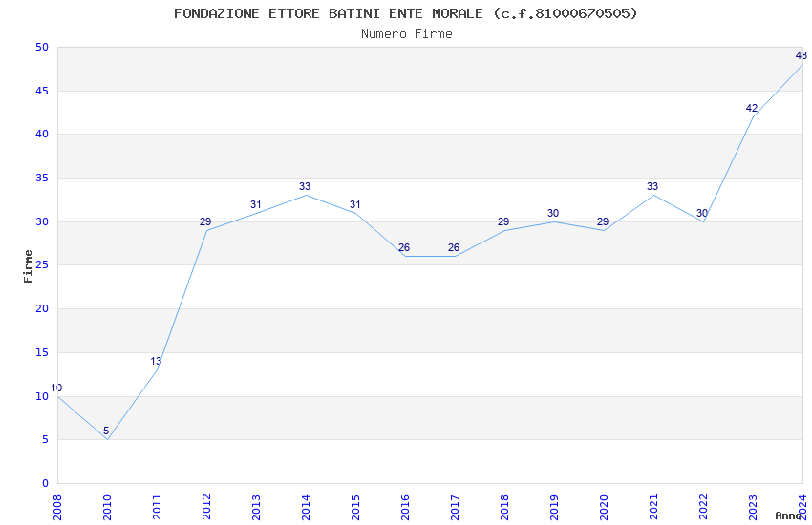812x525 pixels.
Task: Click the x-axis year label 2008
Action: (x=57, y=507)
